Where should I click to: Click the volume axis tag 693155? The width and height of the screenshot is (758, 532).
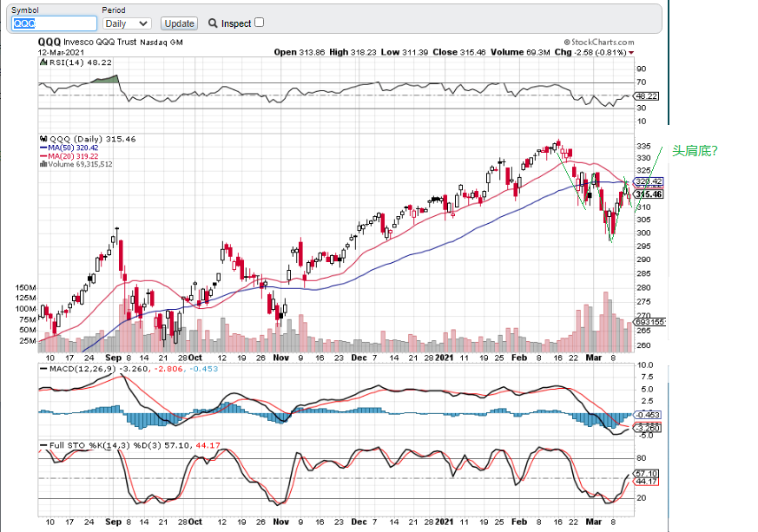coord(650,322)
